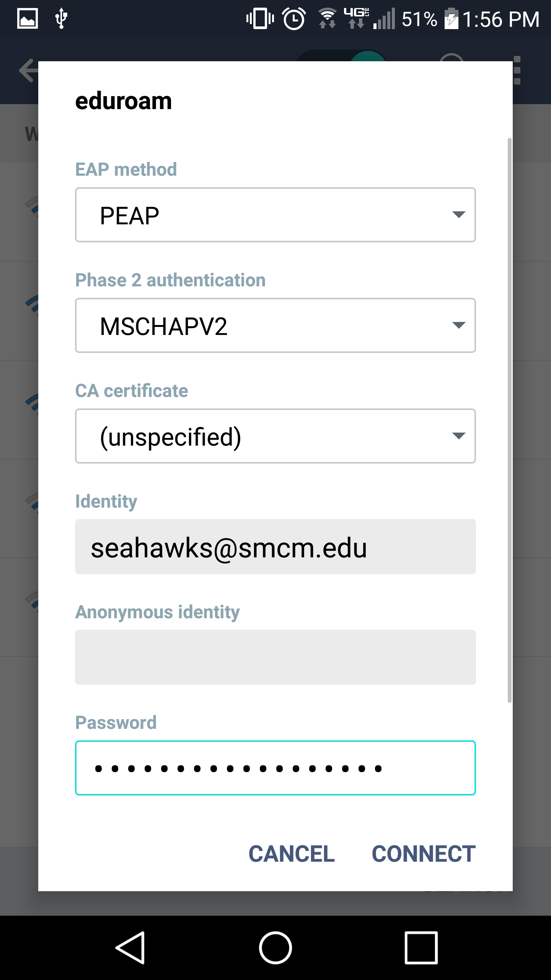This screenshot has width=551, height=980.
Task: Tap the gallery image notification icon
Action: 28,18
